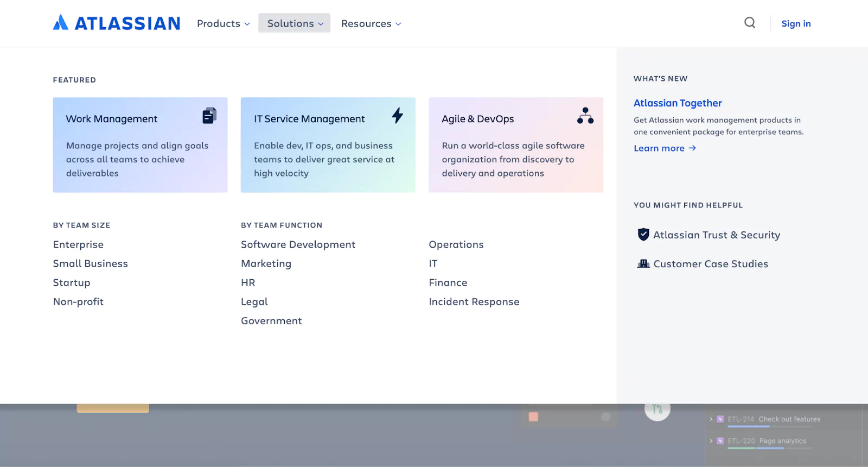Expand the Resources dropdown menu
This screenshot has height=467, width=868.
(x=371, y=23)
